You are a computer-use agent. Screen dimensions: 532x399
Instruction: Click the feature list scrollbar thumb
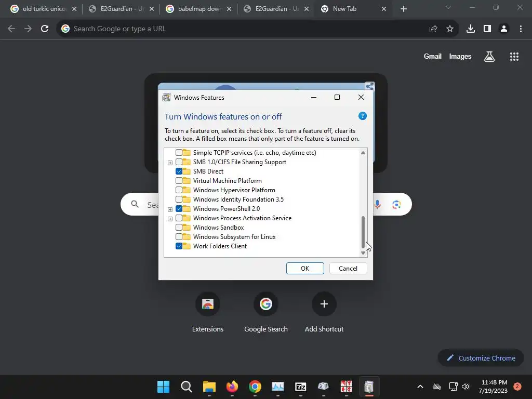(x=363, y=232)
